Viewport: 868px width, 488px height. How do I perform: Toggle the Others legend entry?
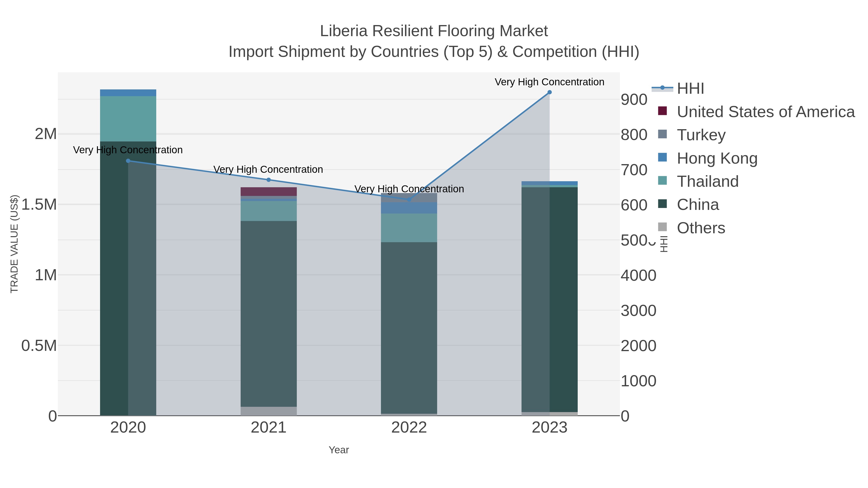tap(692, 228)
